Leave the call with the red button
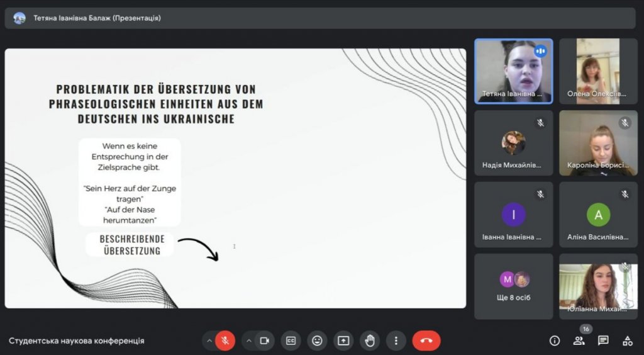The image size is (644, 355). click(426, 341)
